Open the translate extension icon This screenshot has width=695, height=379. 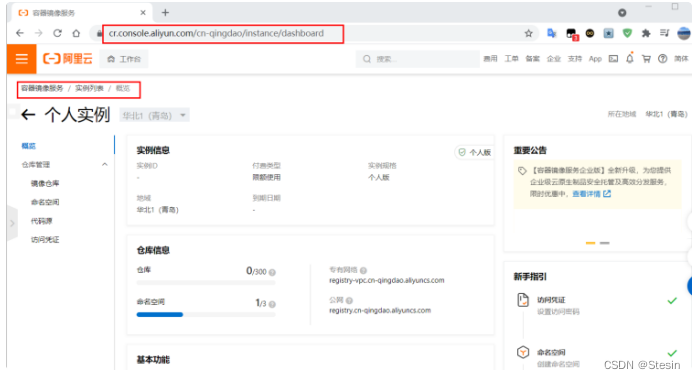point(552,33)
